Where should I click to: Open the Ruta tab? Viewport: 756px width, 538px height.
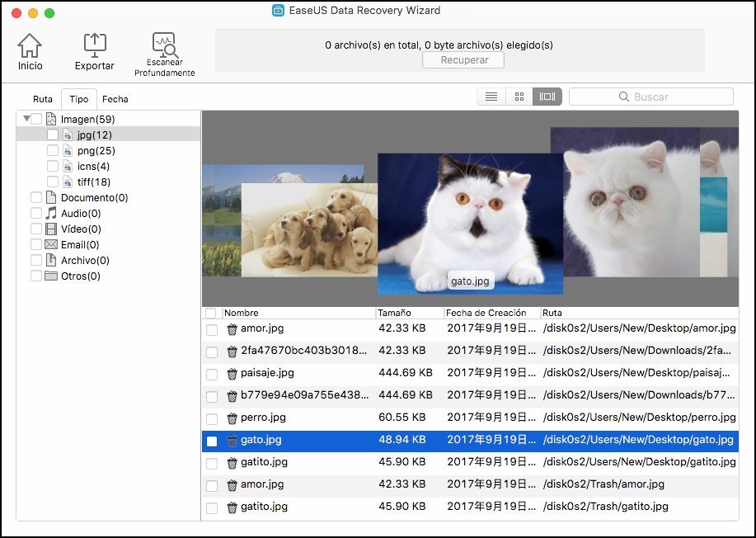pos(42,99)
